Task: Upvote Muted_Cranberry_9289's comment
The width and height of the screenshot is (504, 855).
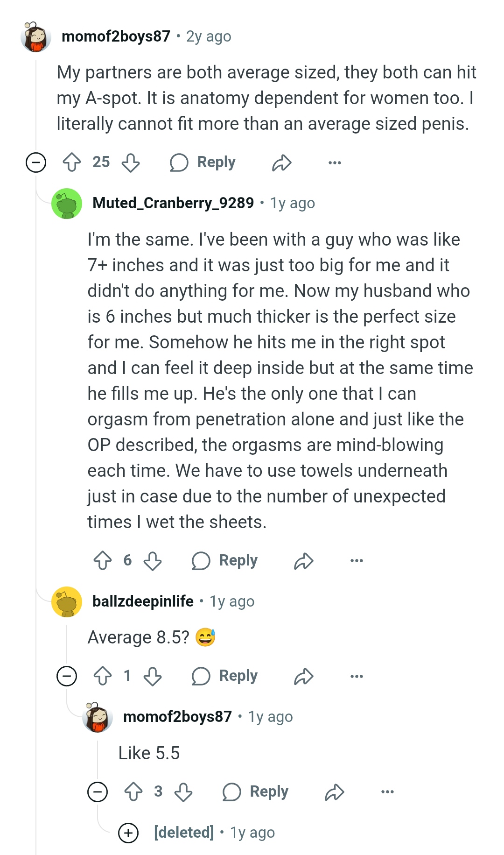Action: coord(103,560)
